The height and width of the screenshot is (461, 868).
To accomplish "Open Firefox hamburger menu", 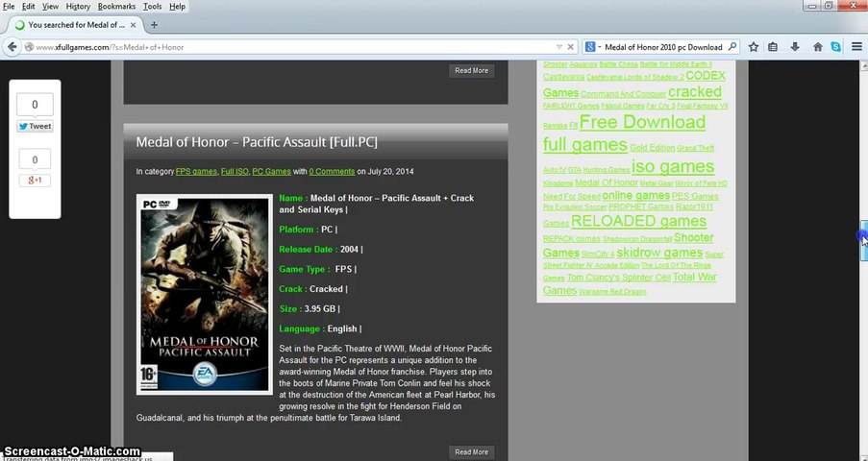I will point(856,47).
